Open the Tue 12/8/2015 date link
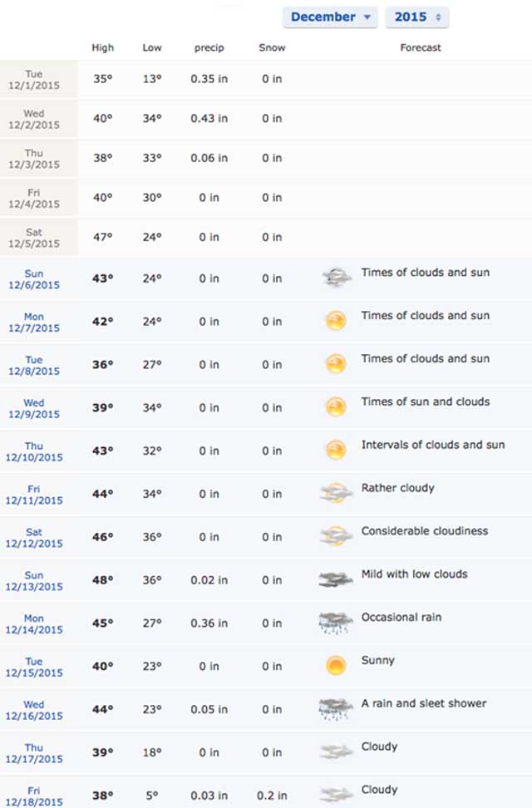Image resolution: width=532 pixels, height=808 pixels. (34, 366)
